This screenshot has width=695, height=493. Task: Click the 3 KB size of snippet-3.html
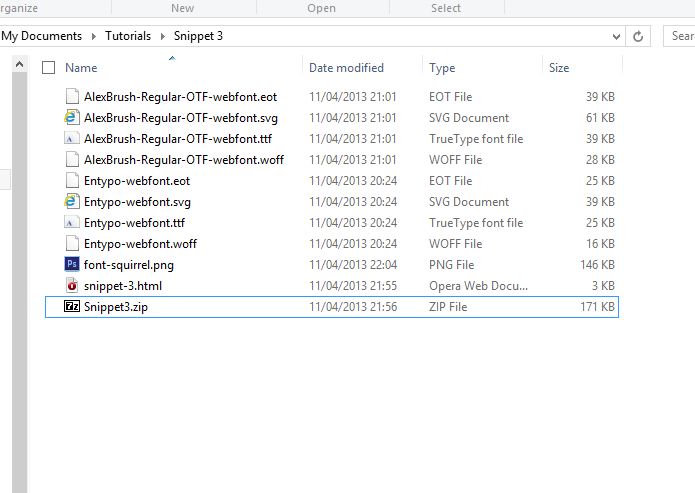click(x=603, y=286)
